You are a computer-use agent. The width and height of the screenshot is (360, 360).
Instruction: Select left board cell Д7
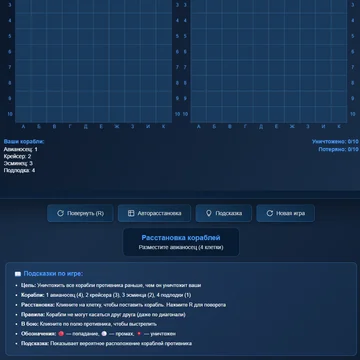coord(86,67)
